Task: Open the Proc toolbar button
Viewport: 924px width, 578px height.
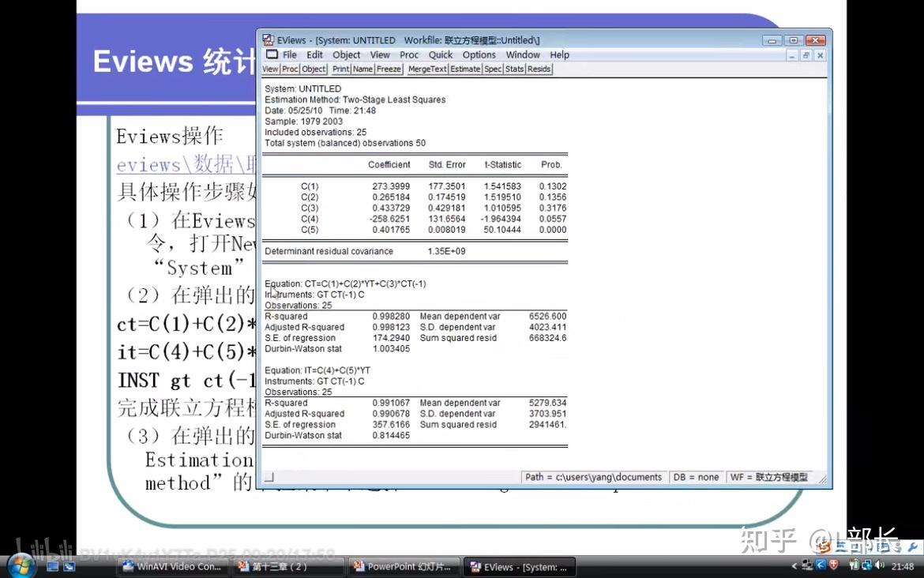Action: tap(290, 69)
